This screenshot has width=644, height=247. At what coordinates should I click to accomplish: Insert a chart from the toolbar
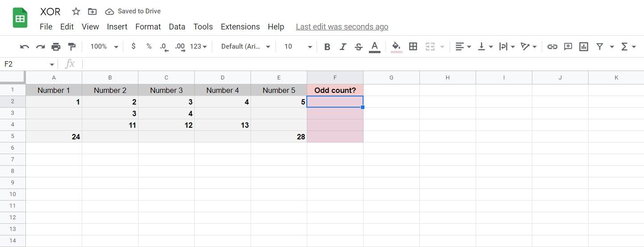[x=583, y=46]
